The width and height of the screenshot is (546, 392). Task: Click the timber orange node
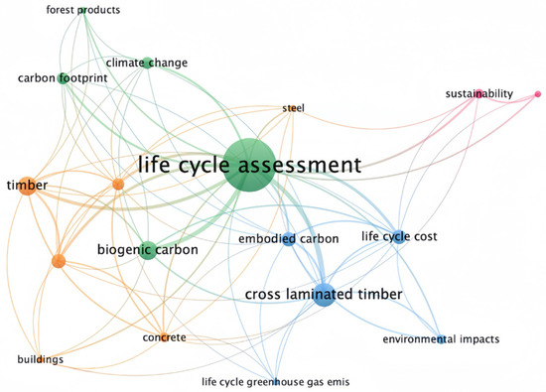pos(28,186)
